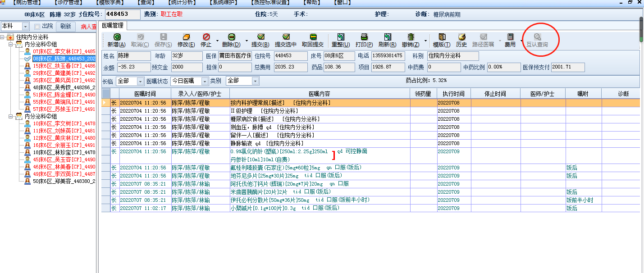Click the 删除(D) delete icon

click(x=231, y=36)
